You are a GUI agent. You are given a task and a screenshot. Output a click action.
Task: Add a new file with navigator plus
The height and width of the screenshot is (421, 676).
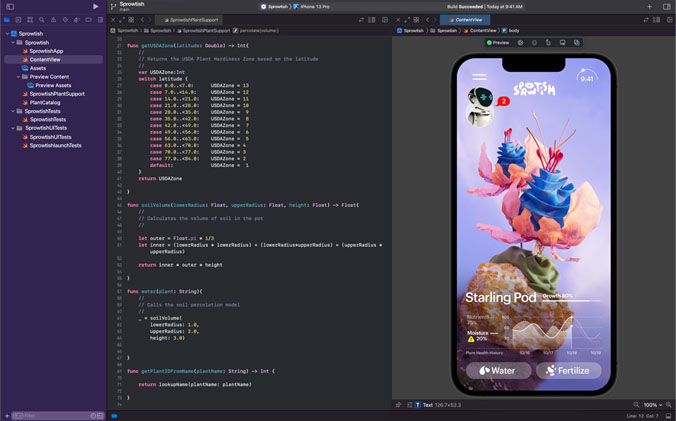6,416
